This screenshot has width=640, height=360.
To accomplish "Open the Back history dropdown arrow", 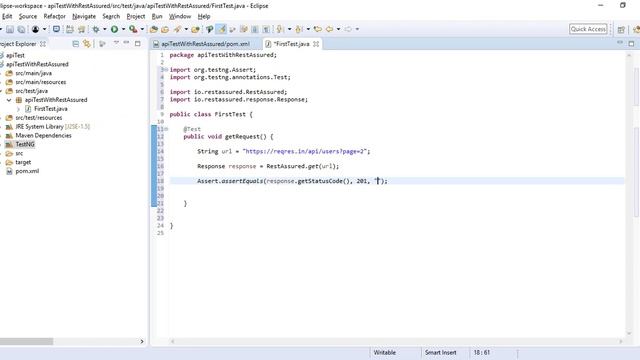I will click(x=338, y=29).
